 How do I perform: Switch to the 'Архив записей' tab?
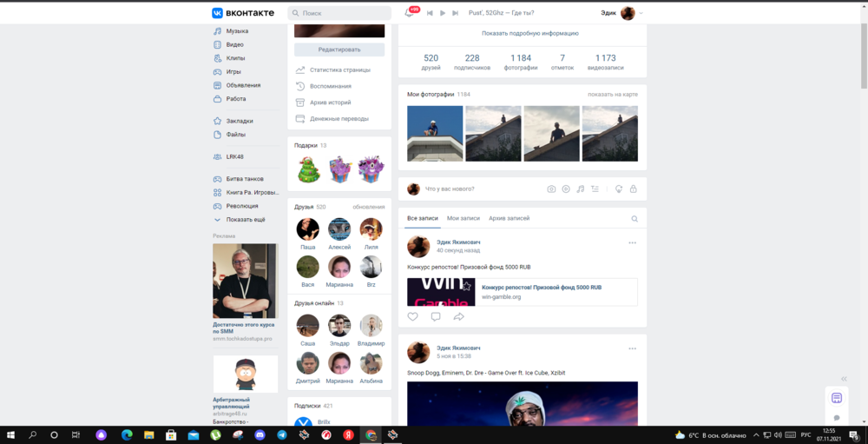click(x=509, y=218)
